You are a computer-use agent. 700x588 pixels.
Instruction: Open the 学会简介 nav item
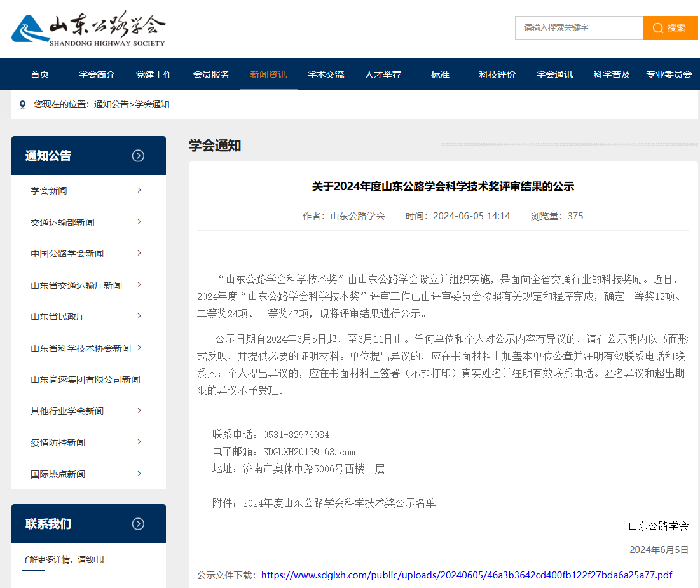click(97, 74)
